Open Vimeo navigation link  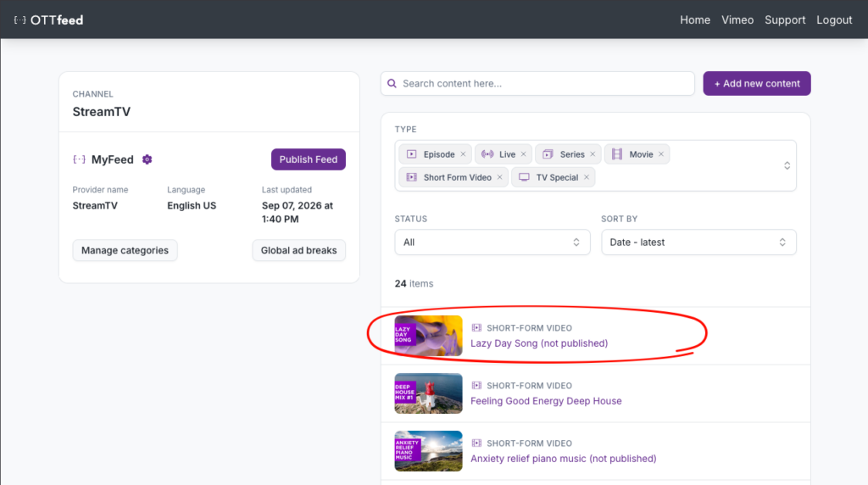737,20
